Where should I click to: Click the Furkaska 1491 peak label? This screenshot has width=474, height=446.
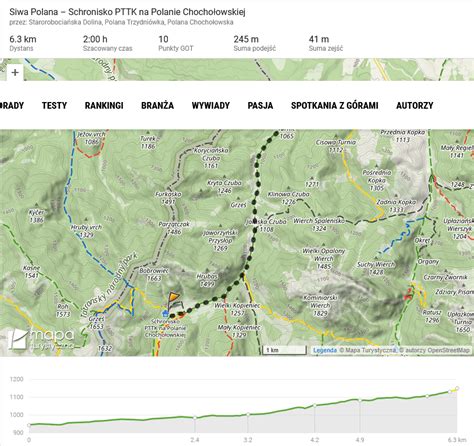[x=168, y=198]
